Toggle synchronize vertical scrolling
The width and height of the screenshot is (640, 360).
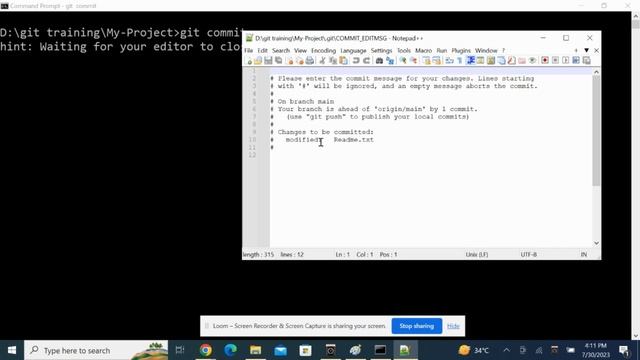426,61
